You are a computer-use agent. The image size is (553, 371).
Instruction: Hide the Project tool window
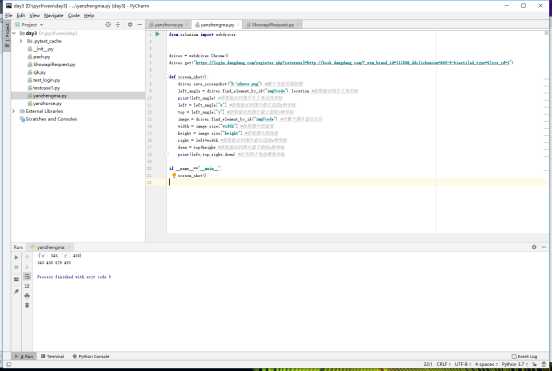point(140,24)
